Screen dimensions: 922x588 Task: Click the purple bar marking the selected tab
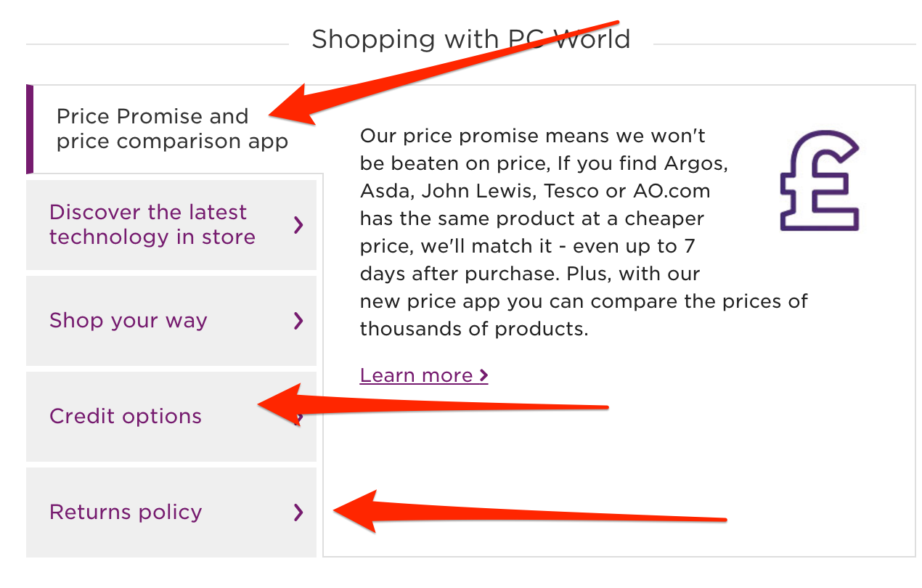click(30, 129)
